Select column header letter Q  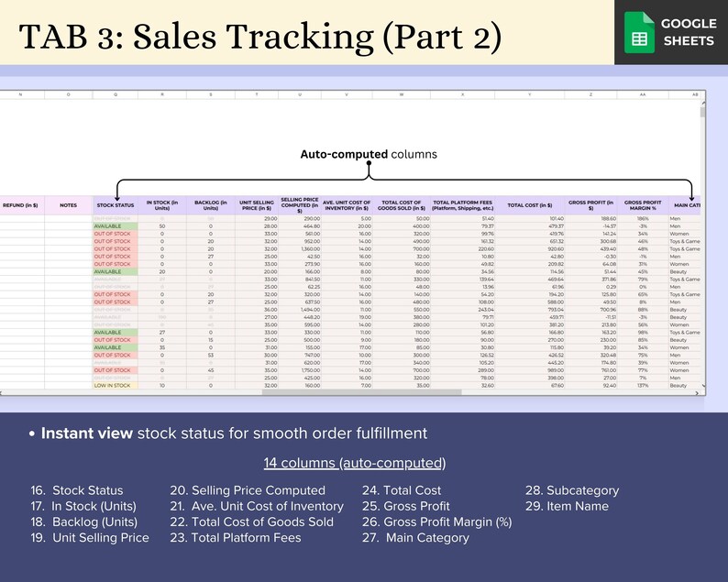[x=116, y=94]
